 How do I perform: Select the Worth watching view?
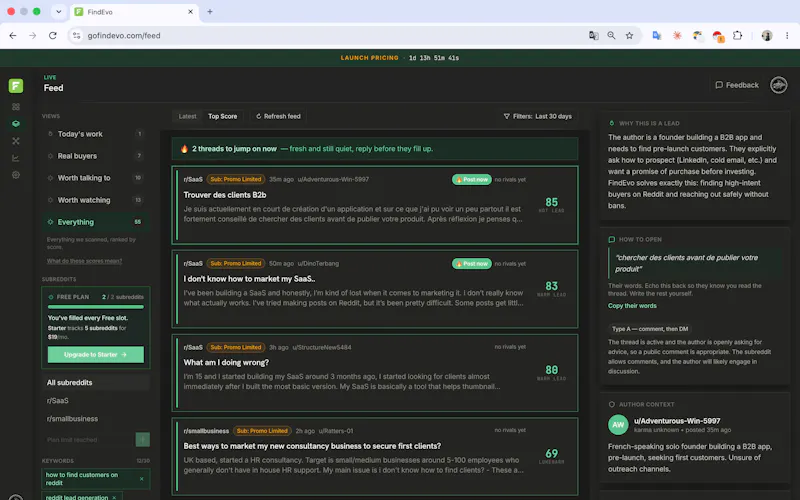[95, 200]
